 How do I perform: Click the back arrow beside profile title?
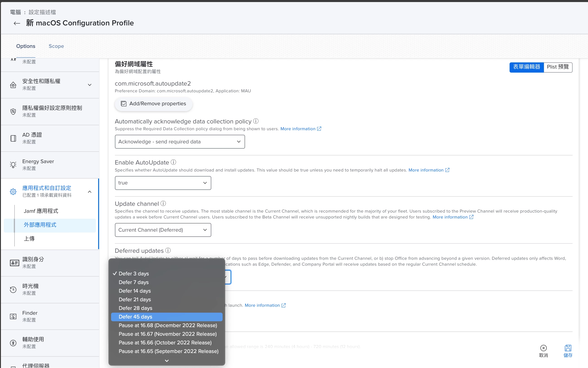coord(17,23)
